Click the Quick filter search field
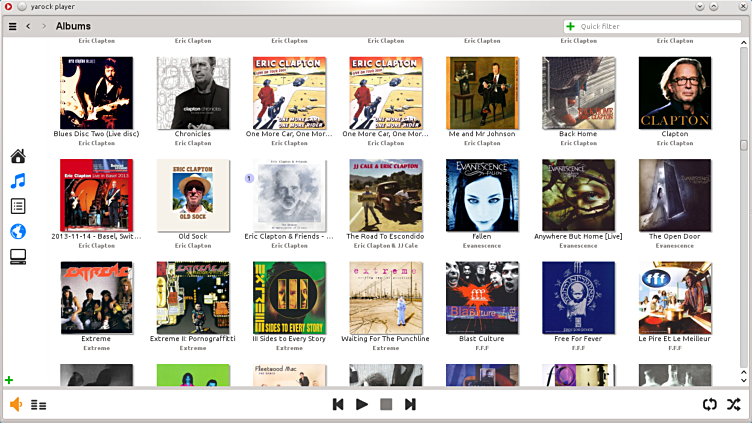 [655, 26]
